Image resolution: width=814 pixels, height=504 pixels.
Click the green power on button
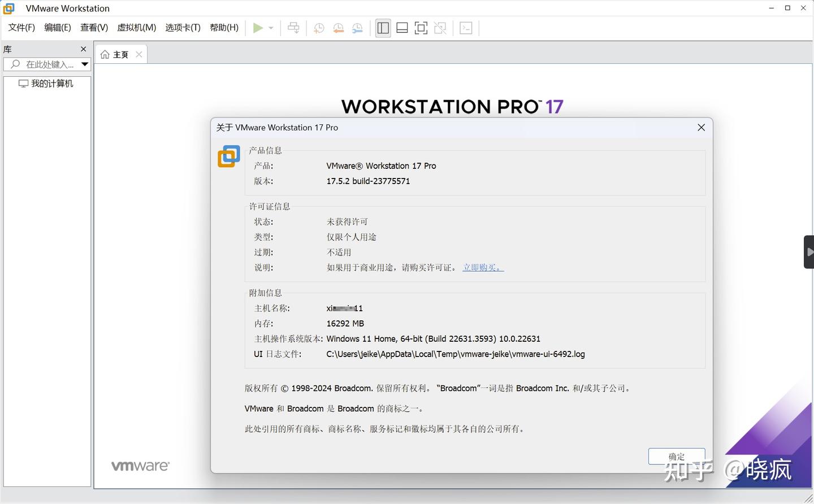(x=258, y=28)
